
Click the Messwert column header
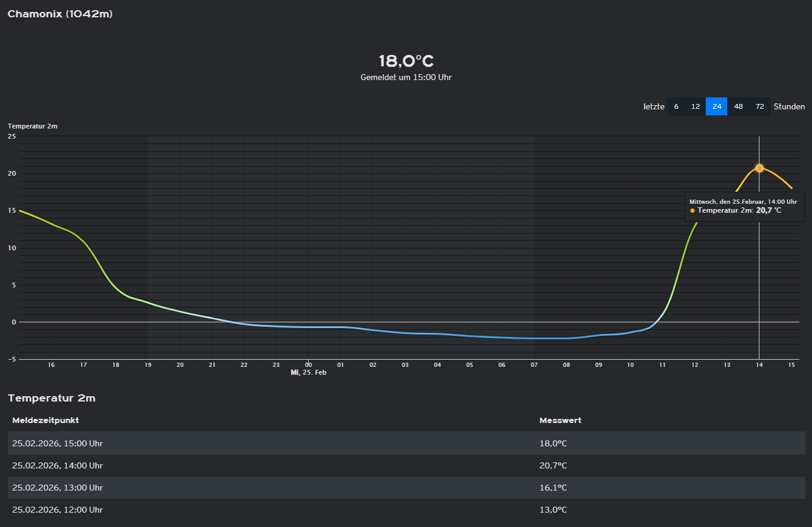click(560, 420)
